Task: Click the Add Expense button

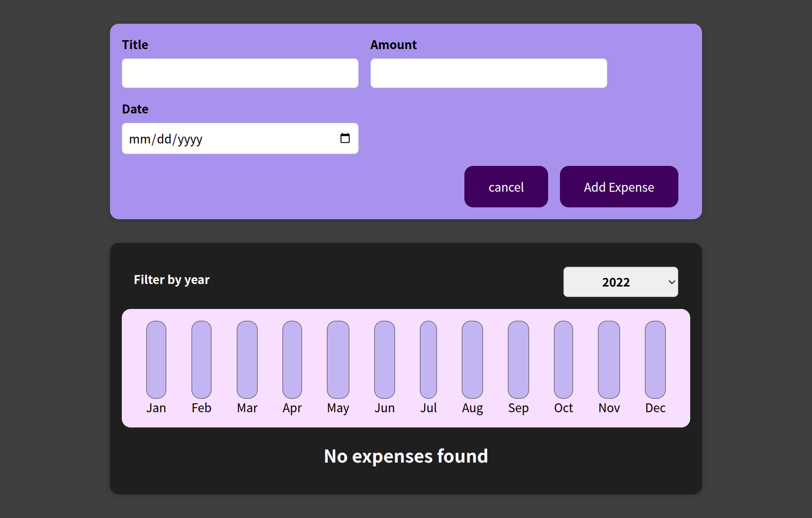Action: [x=619, y=187]
